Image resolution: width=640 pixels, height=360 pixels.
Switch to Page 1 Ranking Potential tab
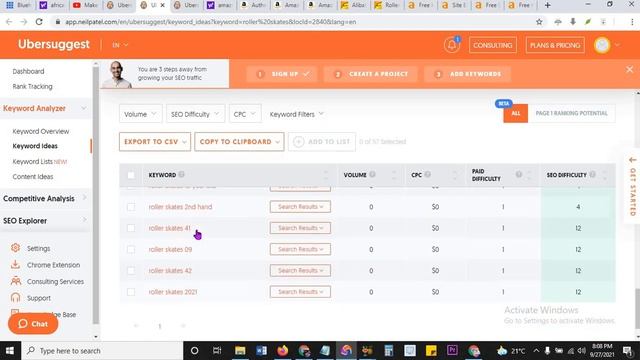click(571, 113)
